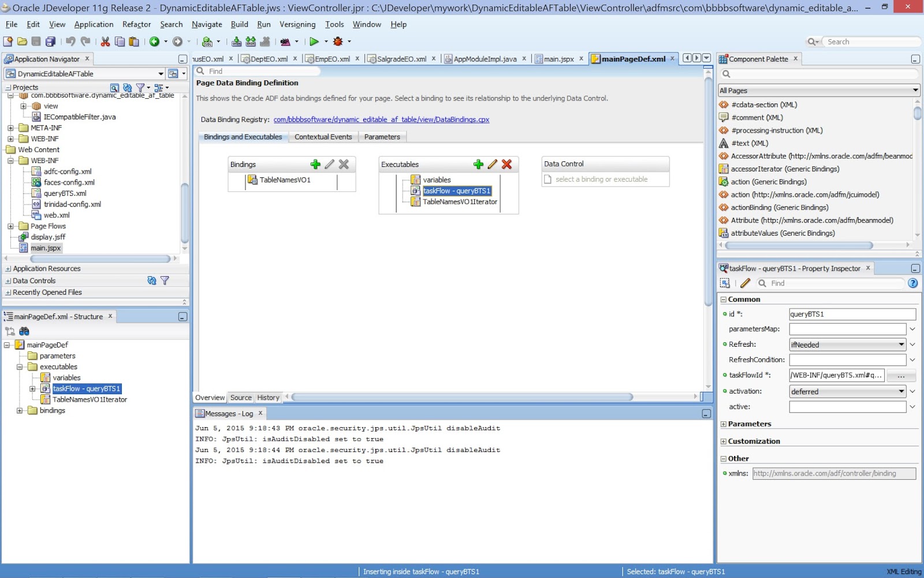Image resolution: width=924 pixels, height=578 pixels.
Task: Click the Undo arrow icon in toolbar
Action: click(x=70, y=42)
